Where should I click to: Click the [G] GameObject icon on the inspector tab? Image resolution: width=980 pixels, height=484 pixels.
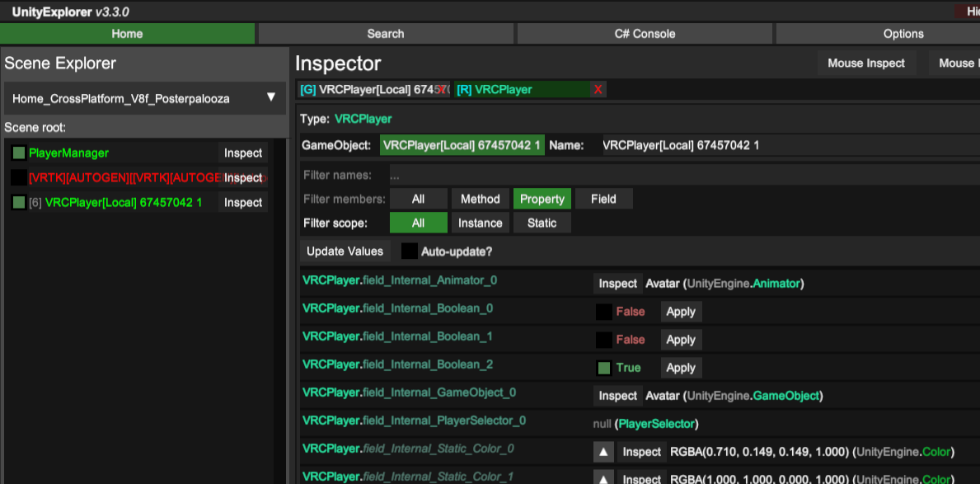tap(308, 89)
